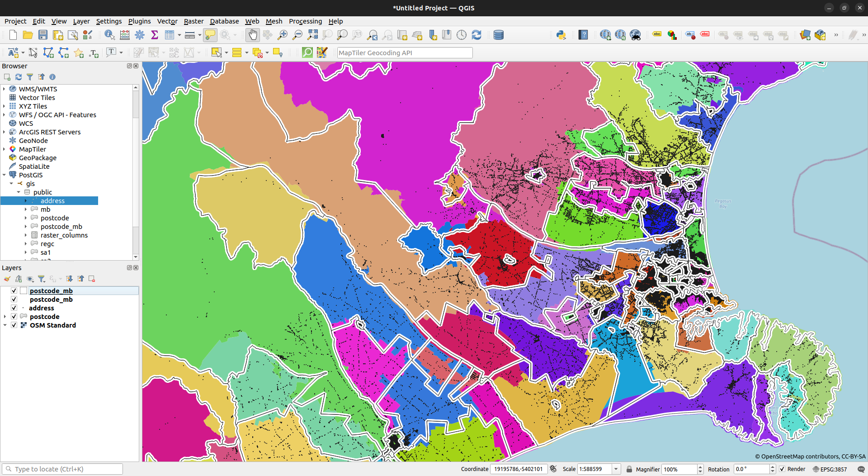Expand the mb table in Browser
This screenshot has height=476, width=868.
click(x=26, y=209)
